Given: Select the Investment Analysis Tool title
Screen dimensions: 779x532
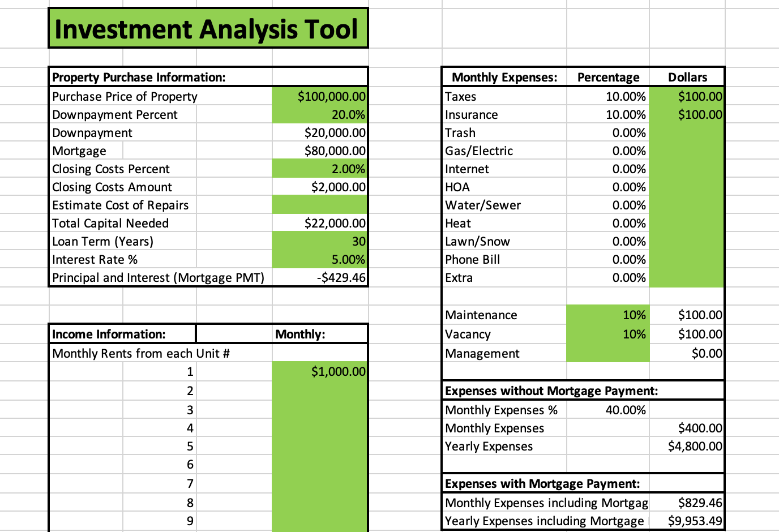Looking at the screenshot, I should [207, 28].
